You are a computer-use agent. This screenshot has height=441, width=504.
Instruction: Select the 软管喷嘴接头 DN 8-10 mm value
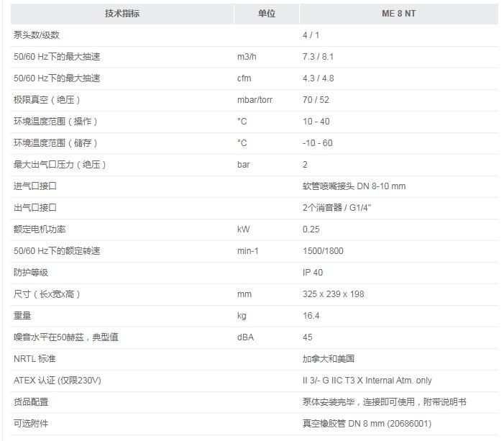(354, 186)
